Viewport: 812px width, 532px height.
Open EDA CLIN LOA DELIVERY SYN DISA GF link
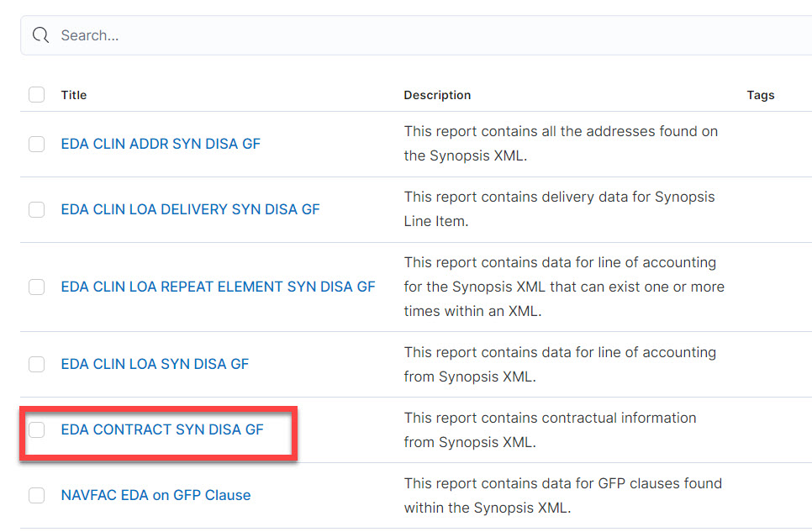tap(190, 209)
